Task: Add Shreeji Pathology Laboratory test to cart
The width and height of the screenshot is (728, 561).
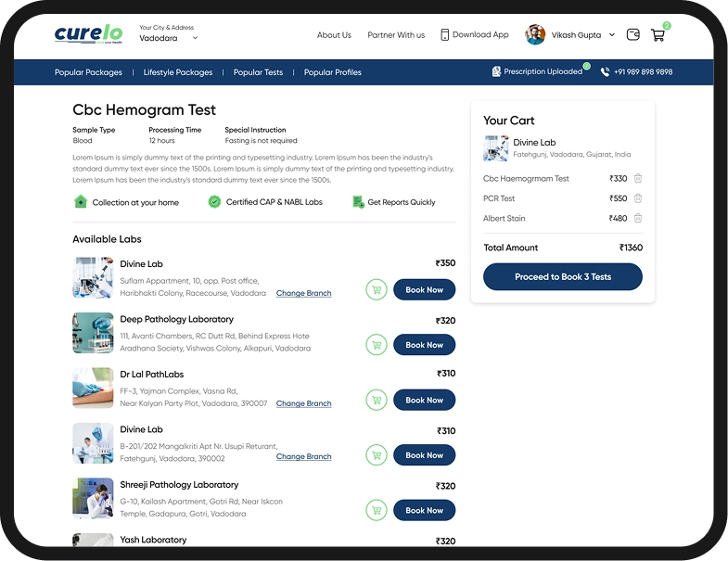Action: point(376,511)
